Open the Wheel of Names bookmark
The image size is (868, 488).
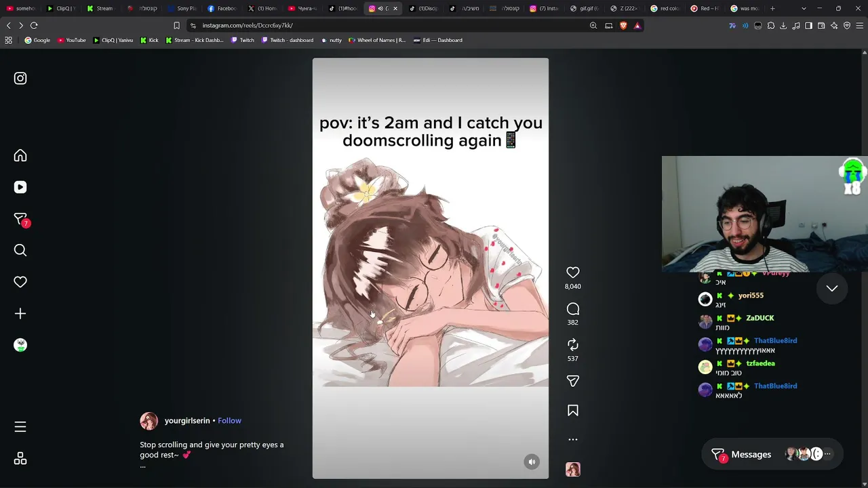click(x=377, y=40)
